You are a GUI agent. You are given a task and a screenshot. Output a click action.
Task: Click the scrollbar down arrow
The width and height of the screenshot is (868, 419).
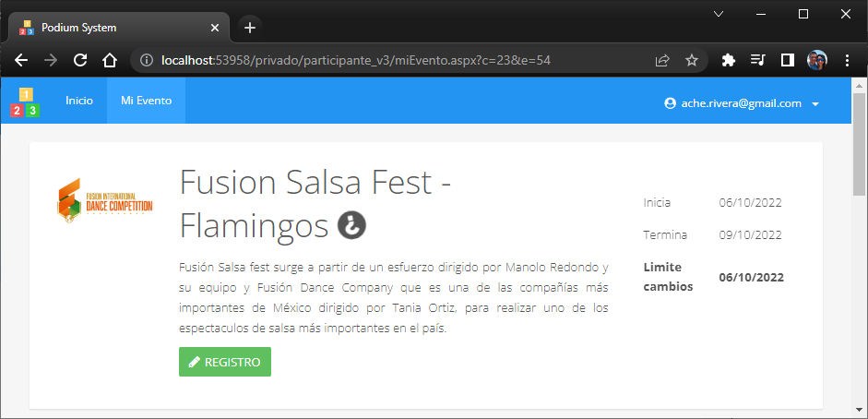859,410
